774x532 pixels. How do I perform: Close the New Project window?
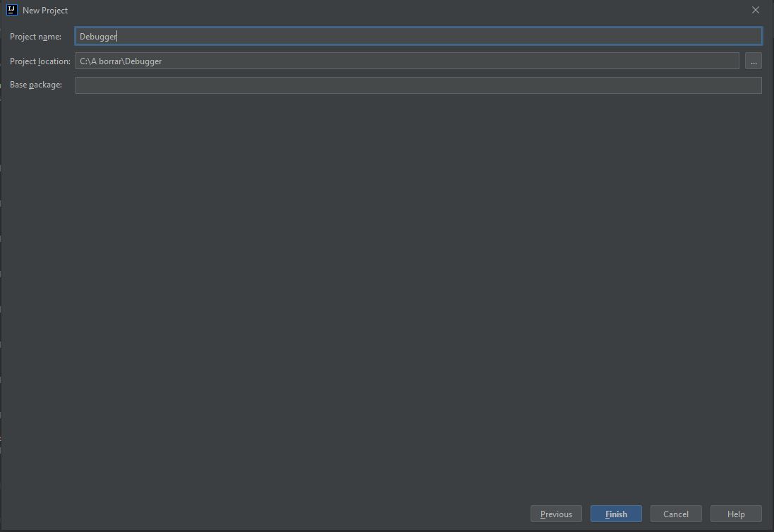pos(755,10)
